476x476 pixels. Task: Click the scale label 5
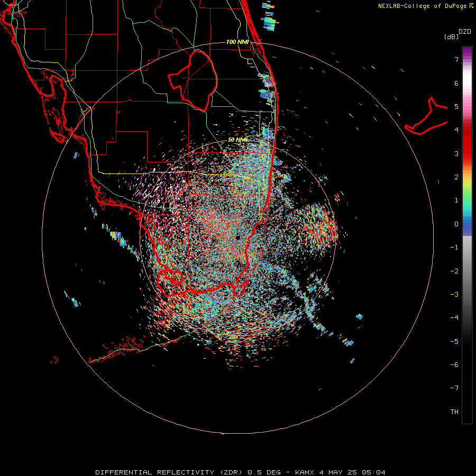456,106
